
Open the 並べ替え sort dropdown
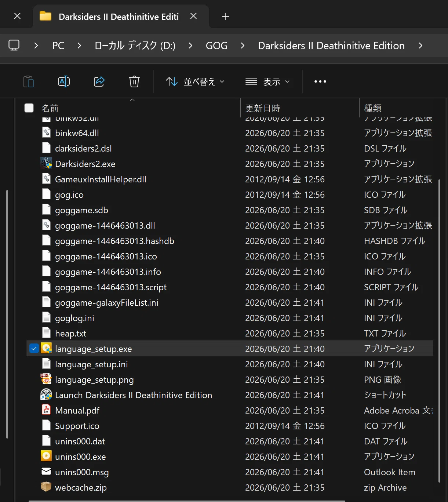pos(195,81)
